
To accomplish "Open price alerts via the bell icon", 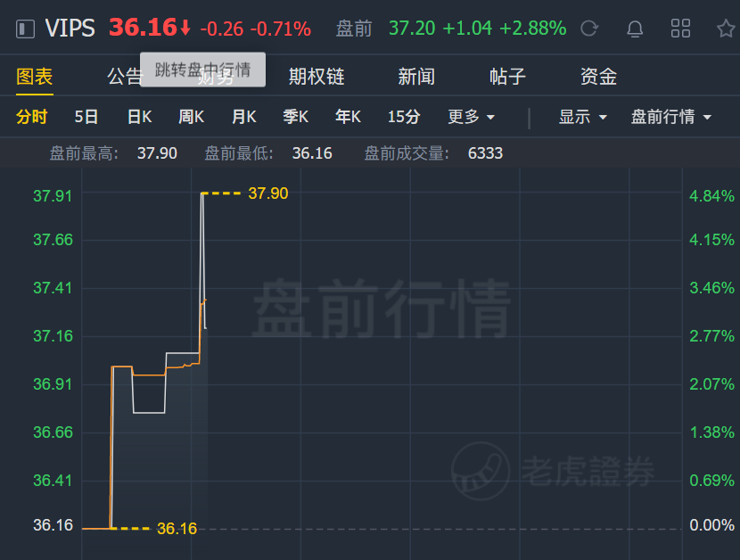I will pyautogui.click(x=634, y=29).
